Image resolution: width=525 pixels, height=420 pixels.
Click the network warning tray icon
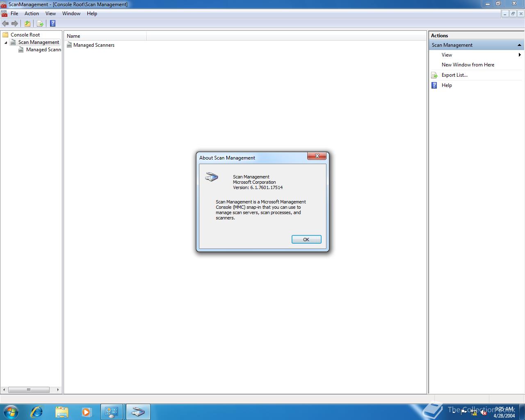click(474, 413)
